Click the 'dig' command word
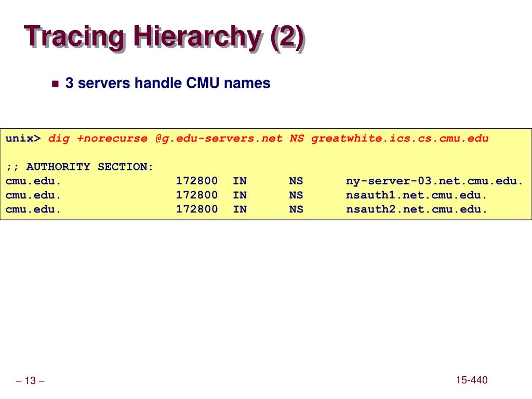This screenshot has width=532, height=399. (x=59, y=139)
